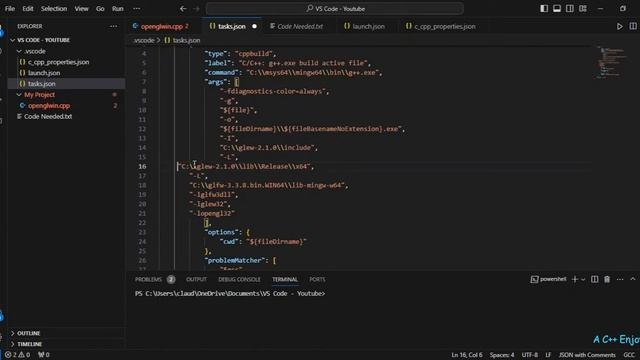This screenshot has height=360, width=640.
Task: Open the Run menu
Action: click(x=118, y=9)
